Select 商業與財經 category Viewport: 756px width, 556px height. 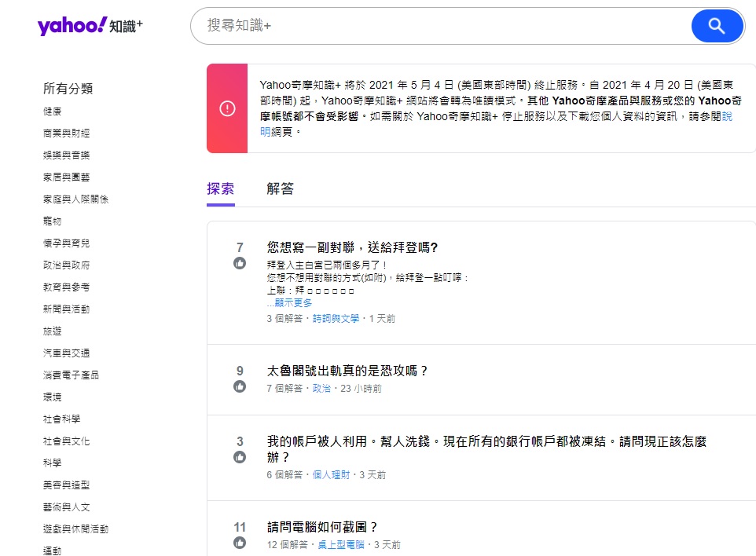66,133
